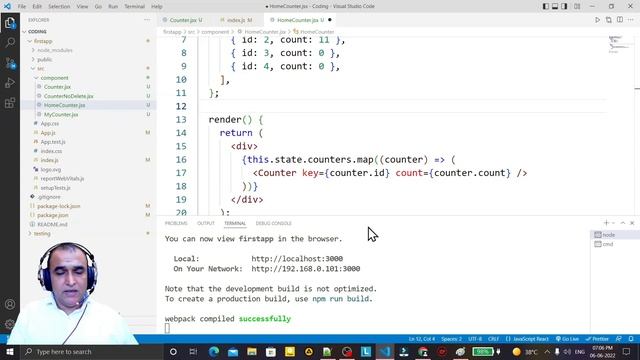Select the node terminal instance

[615, 235]
